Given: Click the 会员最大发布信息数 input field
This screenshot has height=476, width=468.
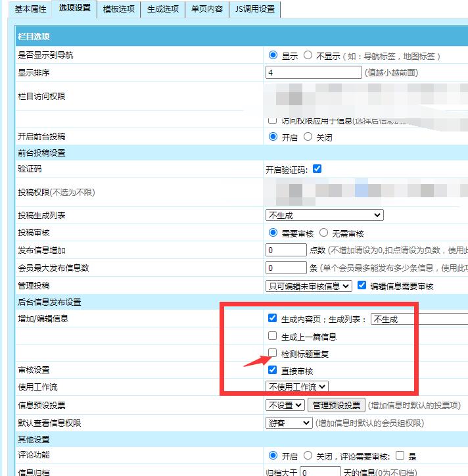Looking at the screenshot, I should pyautogui.click(x=286, y=268).
